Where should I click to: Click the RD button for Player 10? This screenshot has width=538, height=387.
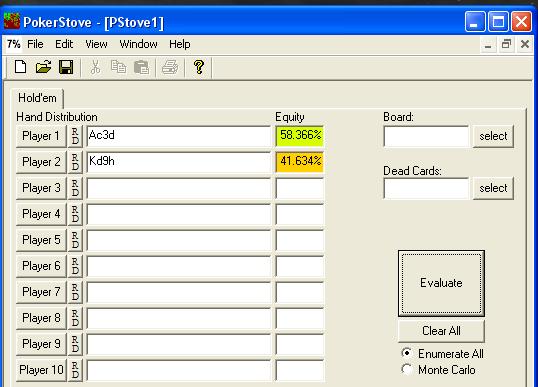(75, 370)
